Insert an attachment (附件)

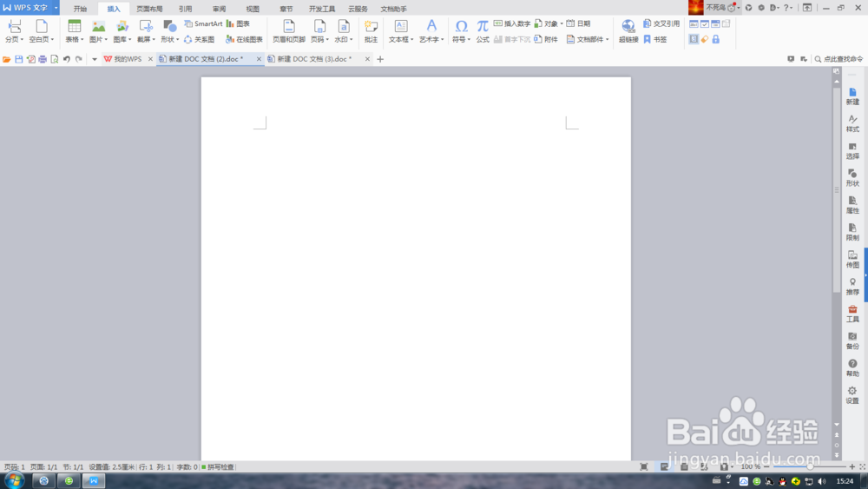pyautogui.click(x=546, y=39)
